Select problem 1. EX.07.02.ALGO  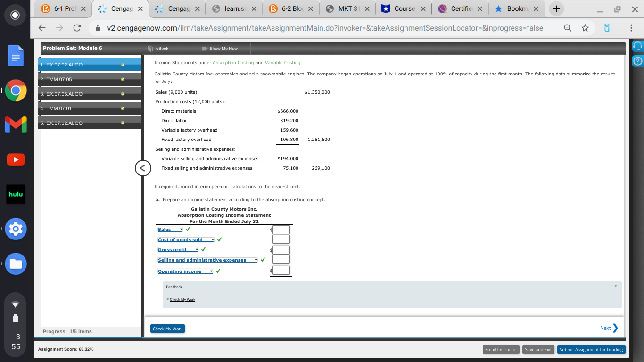click(x=90, y=65)
